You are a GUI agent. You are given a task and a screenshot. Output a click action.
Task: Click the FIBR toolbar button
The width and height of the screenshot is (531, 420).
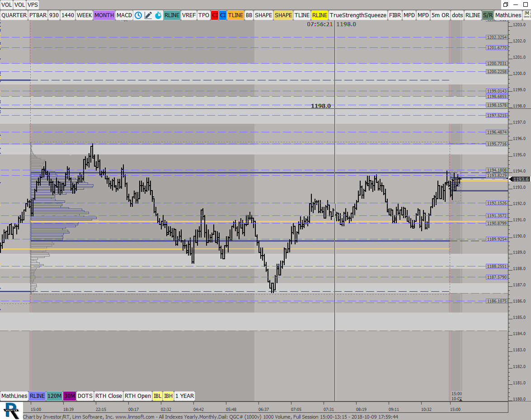395,15
